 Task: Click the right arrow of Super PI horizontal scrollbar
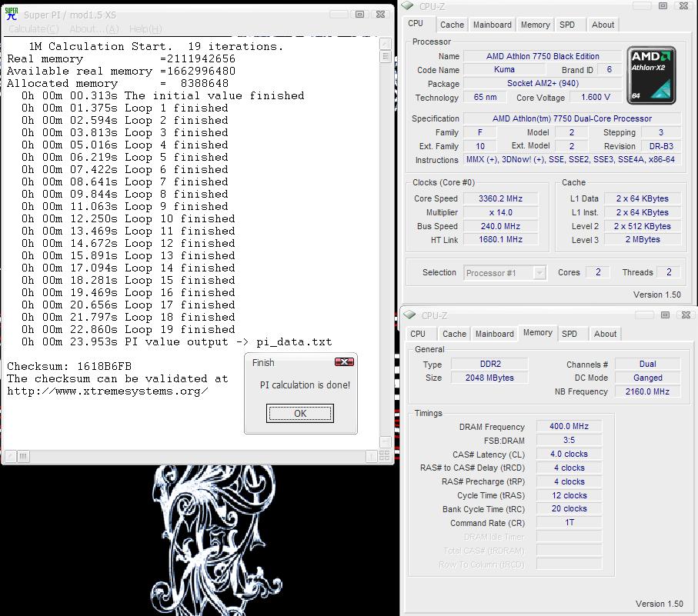click(x=371, y=456)
